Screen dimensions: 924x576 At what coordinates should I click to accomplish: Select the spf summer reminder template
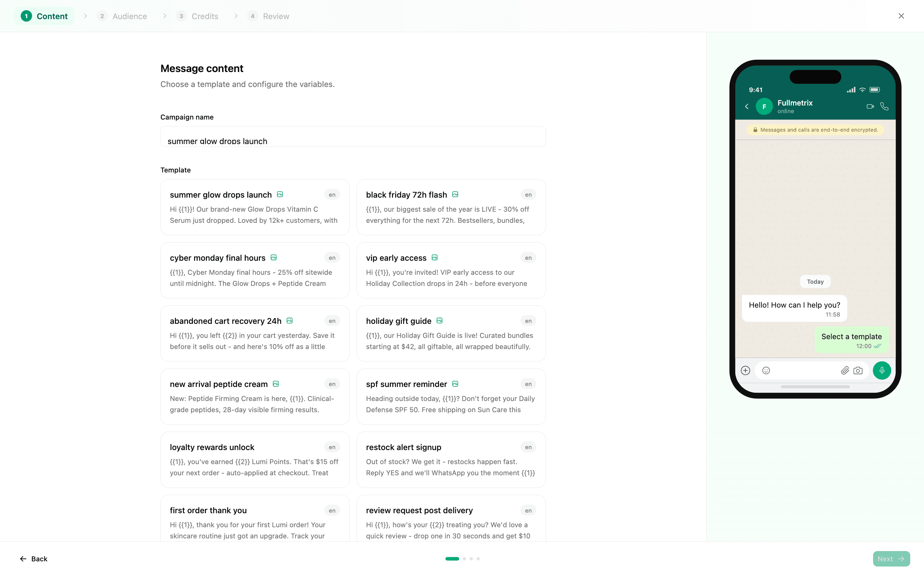pyautogui.click(x=451, y=397)
